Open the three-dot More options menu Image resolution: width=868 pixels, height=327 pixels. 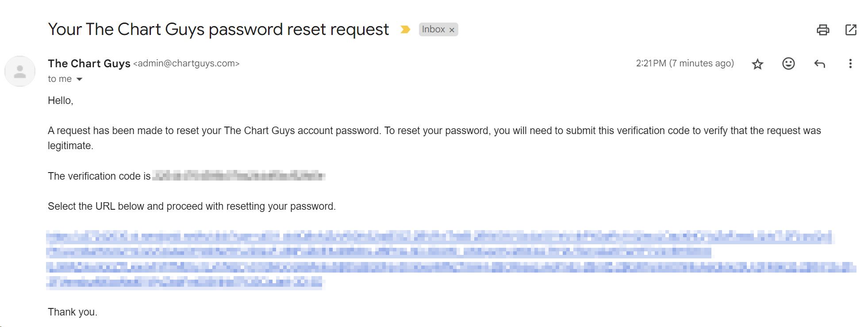[850, 64]
